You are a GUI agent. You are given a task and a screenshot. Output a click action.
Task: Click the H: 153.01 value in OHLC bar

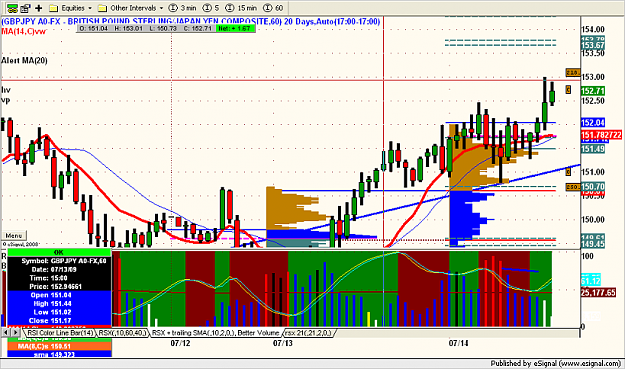[x=128, y=29]
